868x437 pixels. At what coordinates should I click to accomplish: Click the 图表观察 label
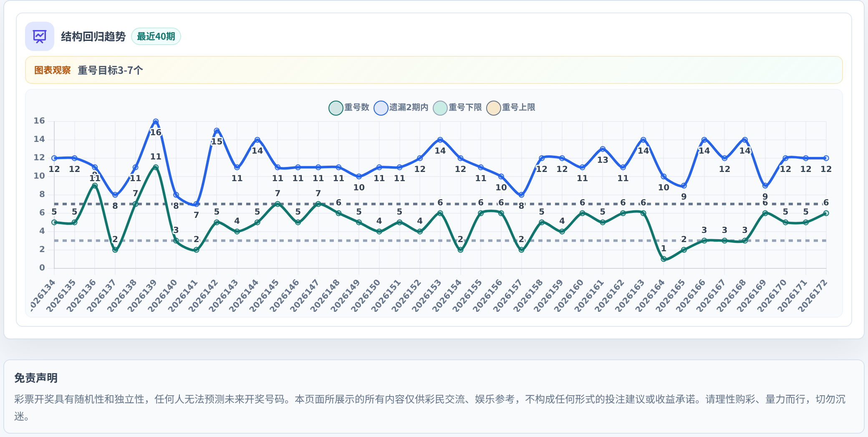53,70
